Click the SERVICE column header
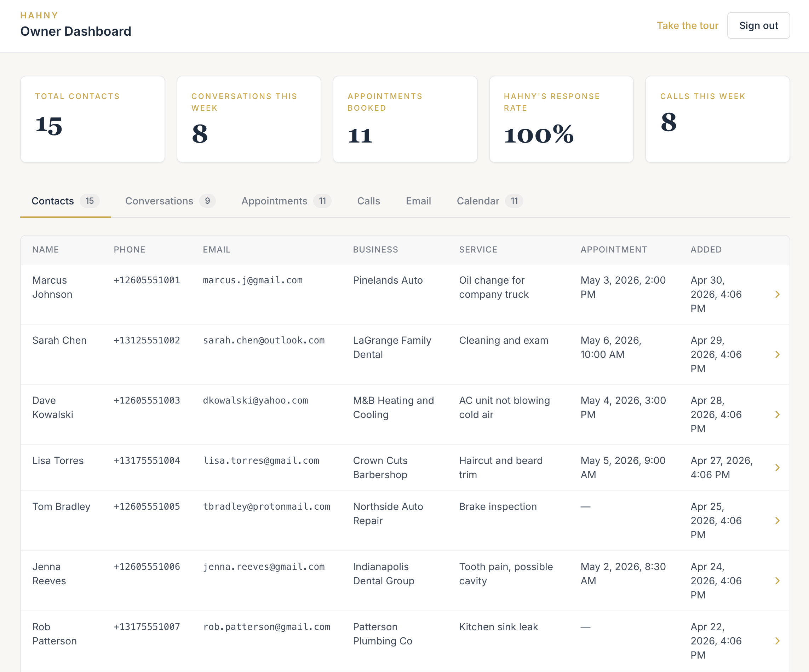809x672 pixels. [x=478, y=250]
